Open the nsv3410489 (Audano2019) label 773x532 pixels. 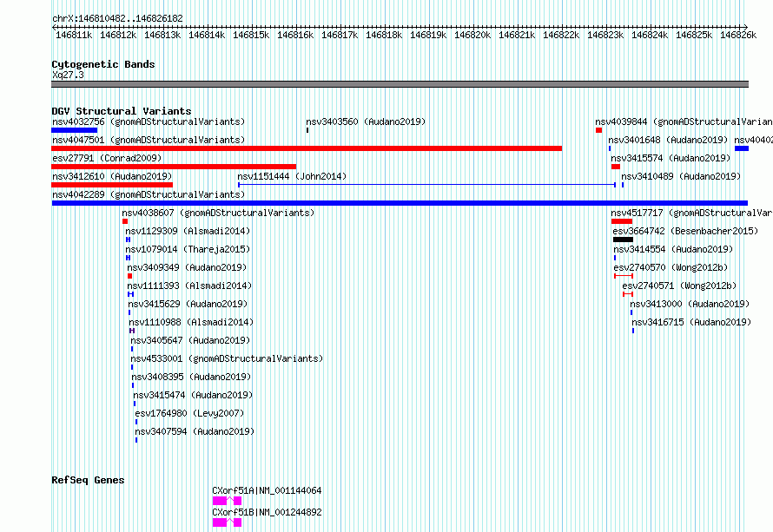tap(681, 176)
